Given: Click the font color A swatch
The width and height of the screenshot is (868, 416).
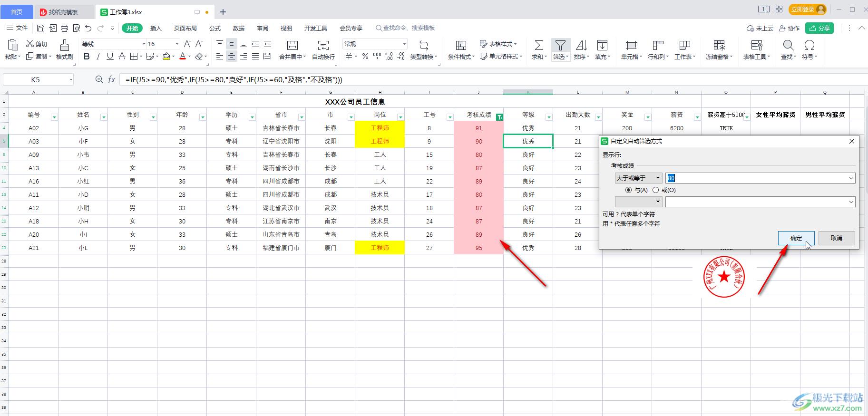Looking at the screenshot, I should (x=183, y=57).
